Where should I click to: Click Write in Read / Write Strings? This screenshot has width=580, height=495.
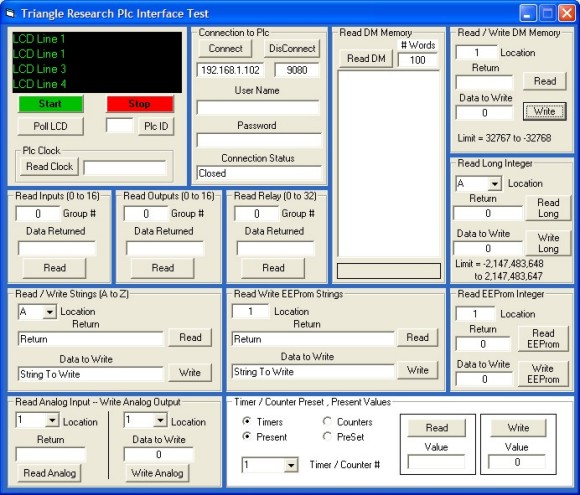pos(190,373)
